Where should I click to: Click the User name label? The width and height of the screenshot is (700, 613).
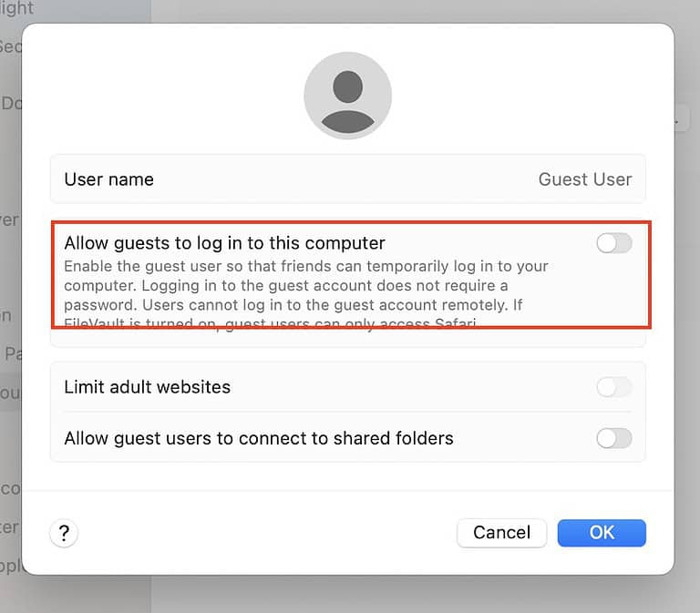(108, 179)
